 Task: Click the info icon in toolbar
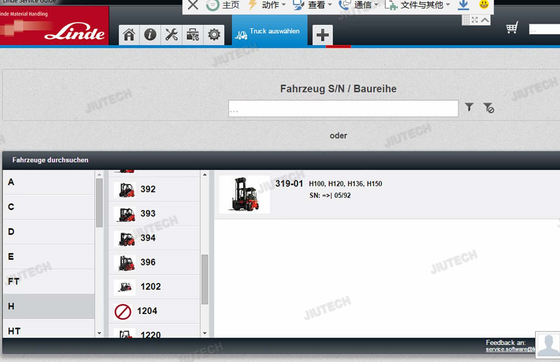point(150,35)
